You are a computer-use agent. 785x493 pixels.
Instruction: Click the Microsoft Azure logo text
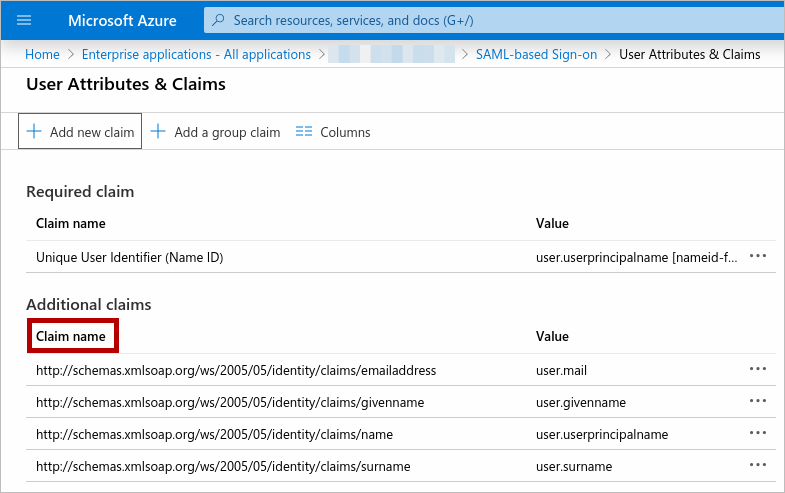click(123, 20)
